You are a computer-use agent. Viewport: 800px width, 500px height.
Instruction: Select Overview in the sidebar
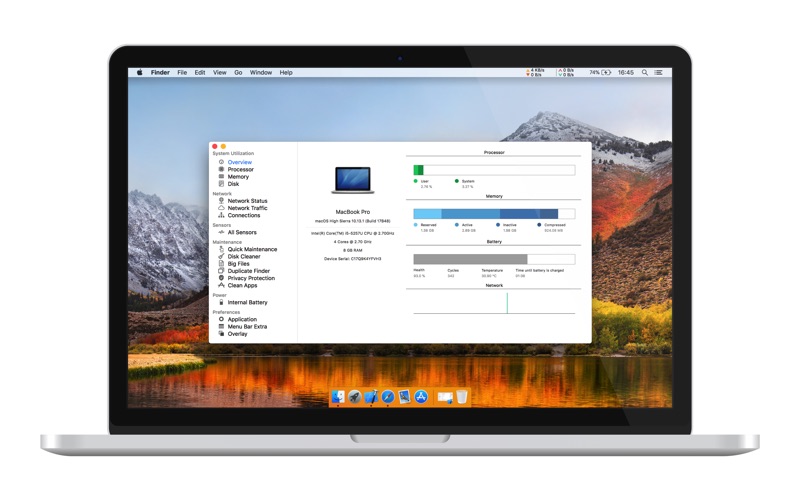(239, 162)
